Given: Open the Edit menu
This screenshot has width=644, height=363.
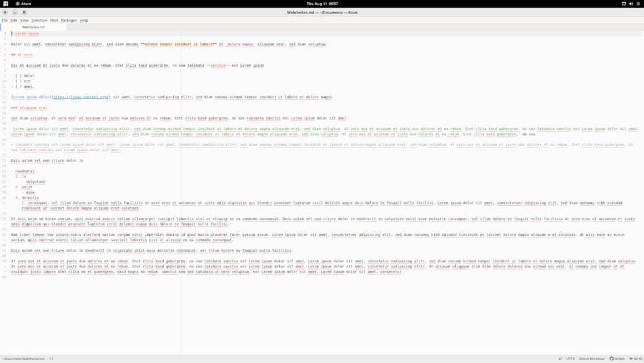Looking at the screenshot, I should click(13, 20).
